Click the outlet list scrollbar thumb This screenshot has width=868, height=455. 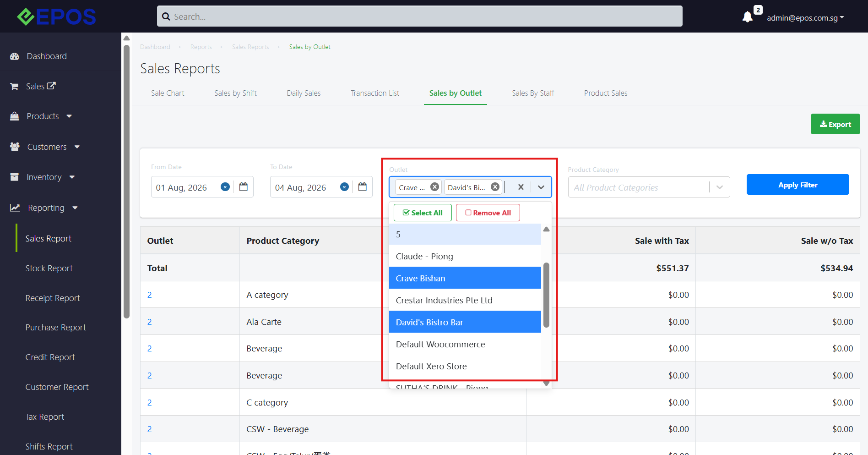pyautogui.click(x=546, y=296)
